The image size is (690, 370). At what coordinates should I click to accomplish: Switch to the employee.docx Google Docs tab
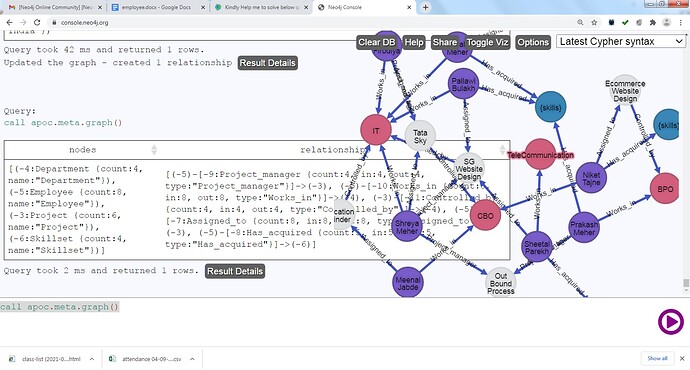pos(158,7)
